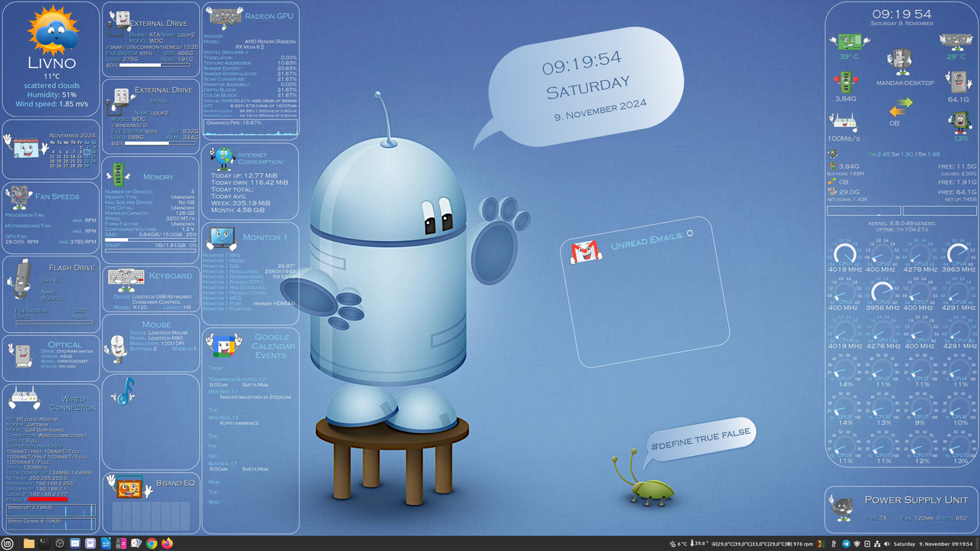
Task: Click the Monitor 1 screen icon
Action: pyautogui.click(x=222, y=239)
